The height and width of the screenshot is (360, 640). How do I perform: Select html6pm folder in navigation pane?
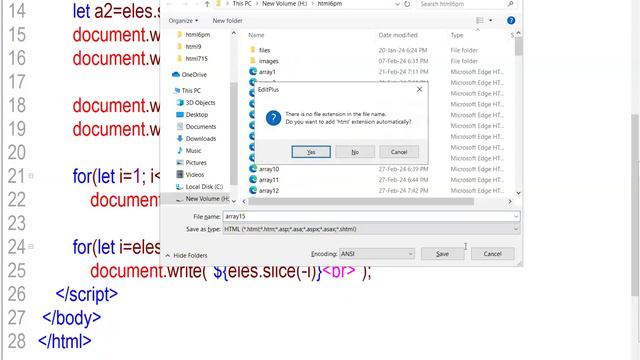coord(198,35)
